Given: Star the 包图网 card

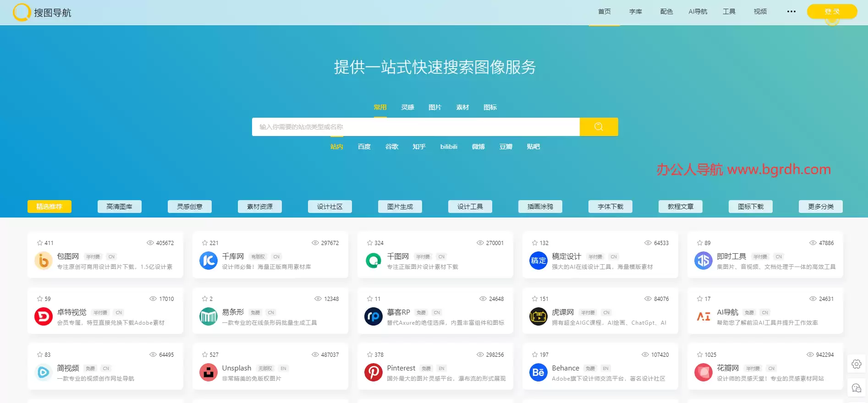Looking at the screenshot, I should tap(40, 243).
